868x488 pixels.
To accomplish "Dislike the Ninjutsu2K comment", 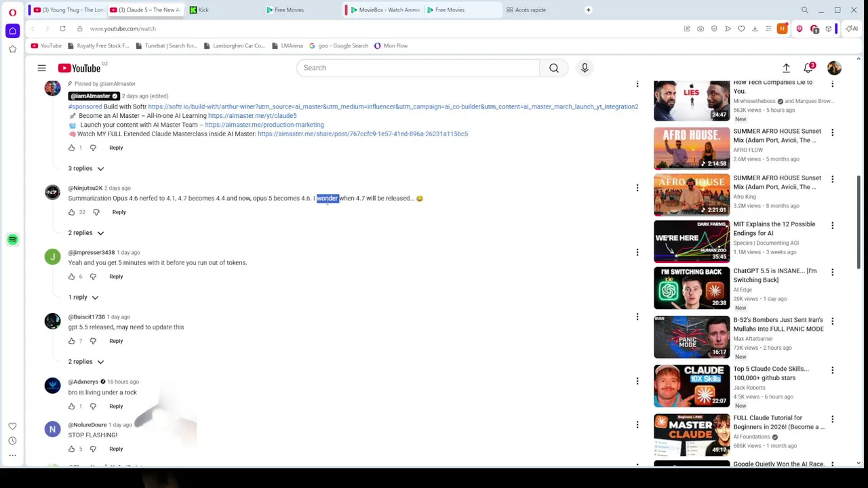I will tap(96, 212).
